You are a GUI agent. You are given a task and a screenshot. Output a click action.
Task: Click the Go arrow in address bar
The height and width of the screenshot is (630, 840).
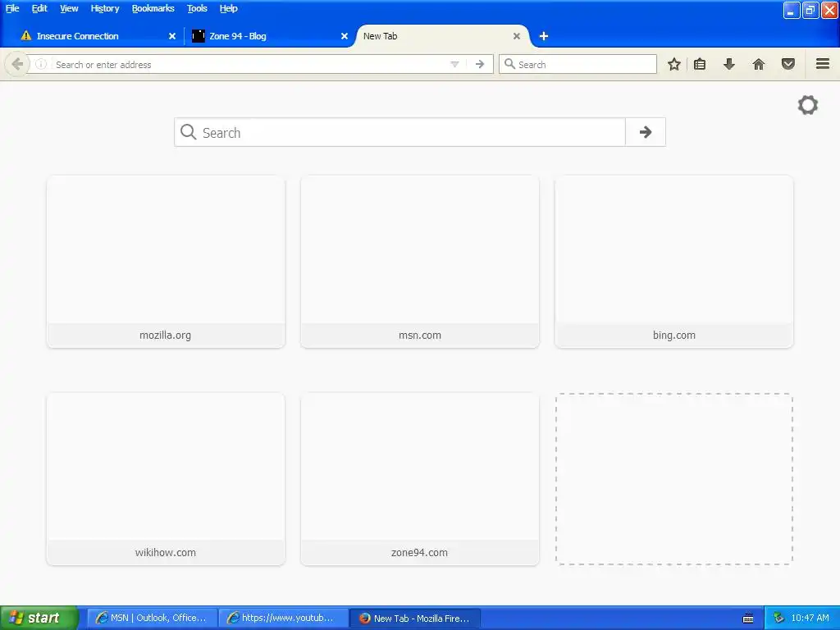pyautogui.click(x=479, y=64)
